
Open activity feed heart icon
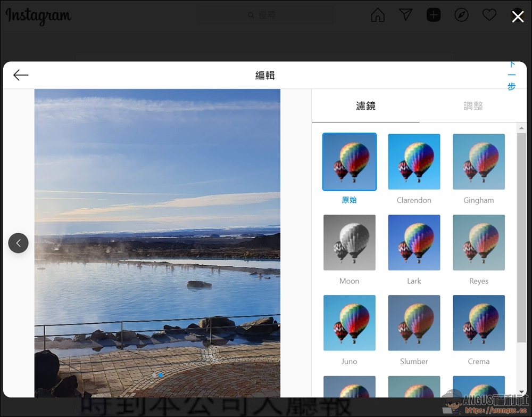pyautogui.click(x=489, y=15)
